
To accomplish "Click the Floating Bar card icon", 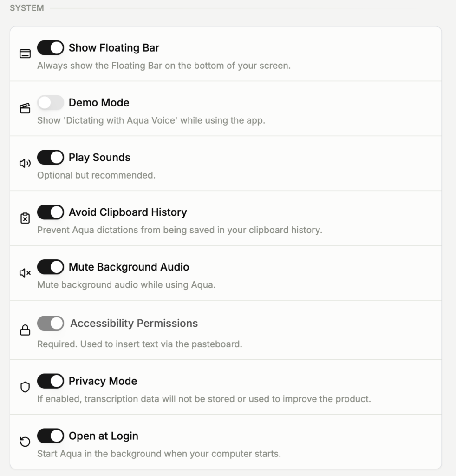I will pos(25,54).
